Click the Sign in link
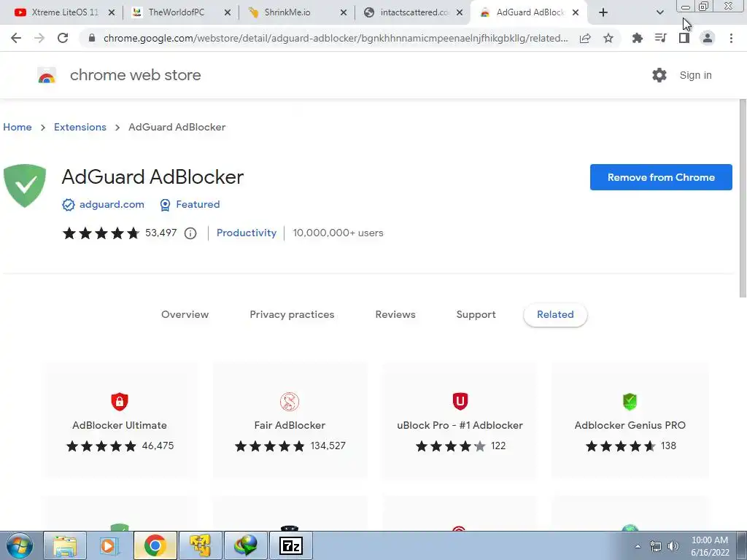 pyautogui.click(x=695, y=75)
